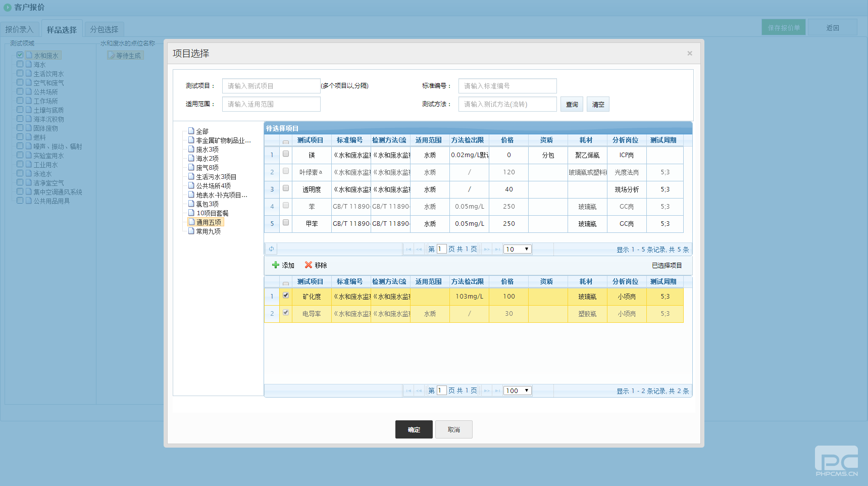
Task: Click the green plus 添加 icon
Action: pos(276,265)
